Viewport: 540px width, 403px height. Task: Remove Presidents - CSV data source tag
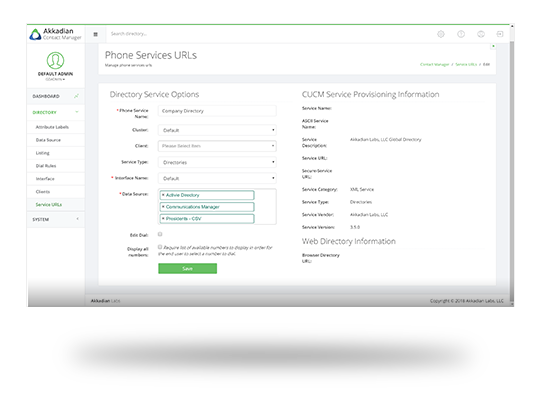163,218
